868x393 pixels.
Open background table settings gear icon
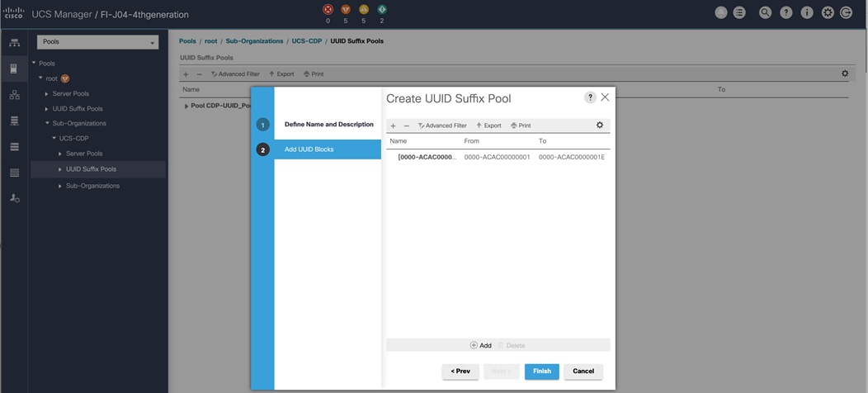(x=845, y=73)
